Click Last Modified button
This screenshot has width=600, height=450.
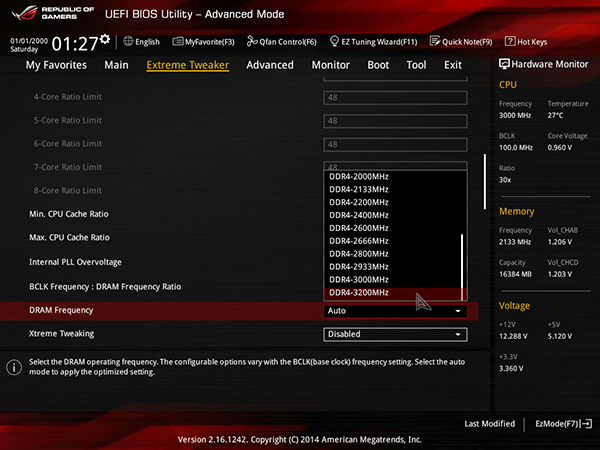489,424
